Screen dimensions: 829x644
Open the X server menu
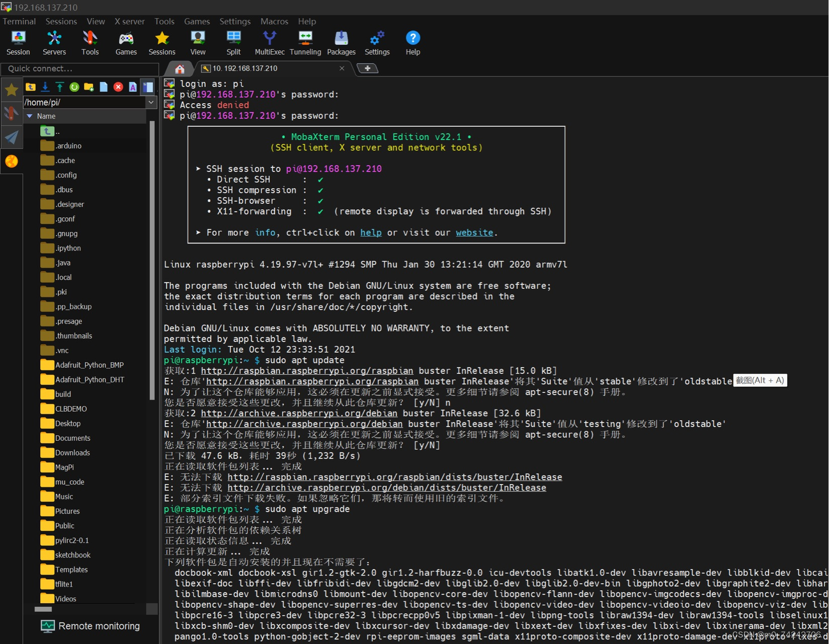[x=129, y=21]
